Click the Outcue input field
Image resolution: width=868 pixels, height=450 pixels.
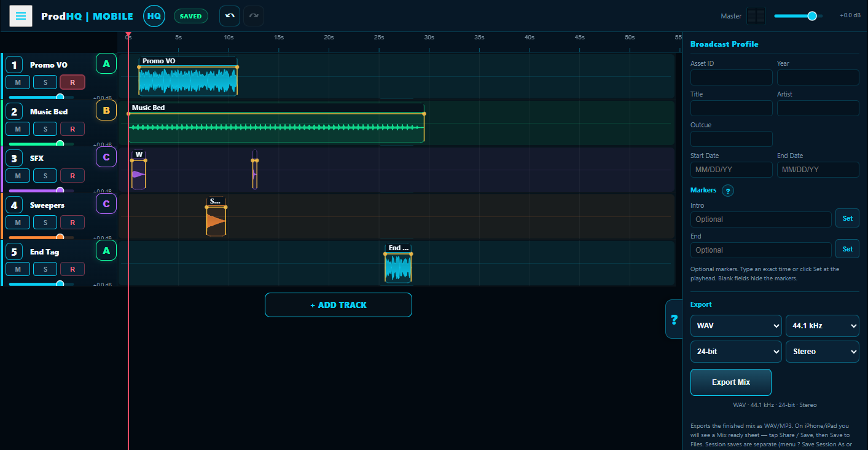click(732, 139)
